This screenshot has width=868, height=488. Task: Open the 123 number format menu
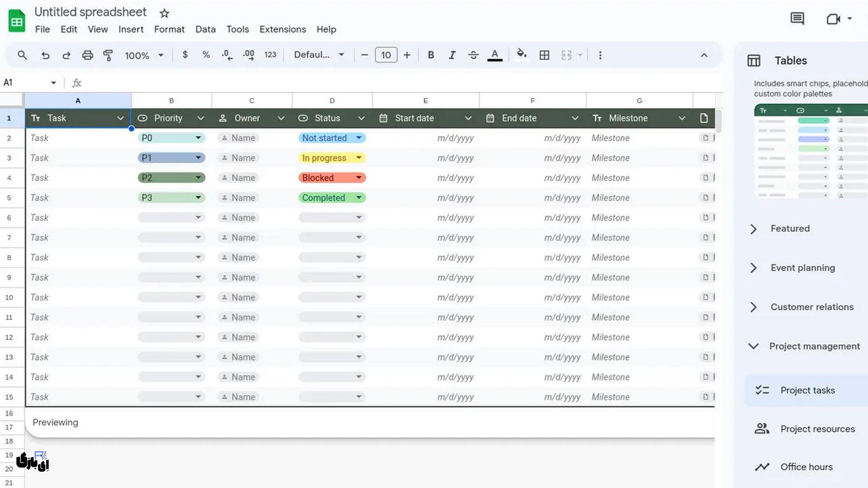tap(270, 55)
